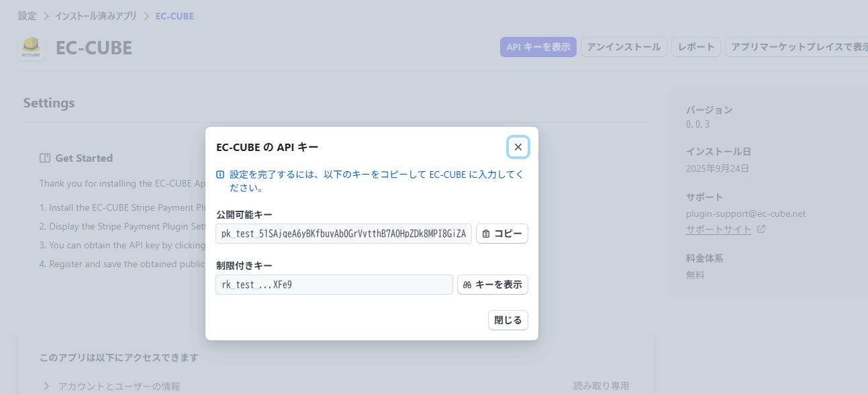868x394 pixels.
Task: Click the Get Started book icon
Action: [45, 158]
